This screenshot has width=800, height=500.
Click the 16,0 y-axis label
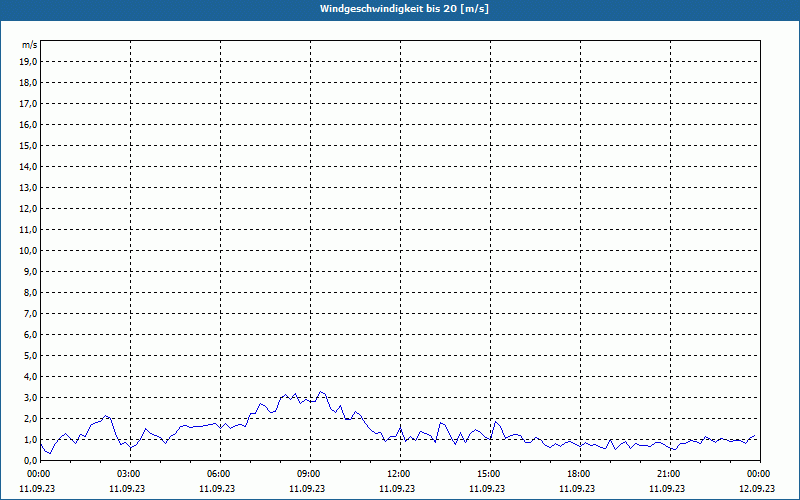tap(28, 124)
